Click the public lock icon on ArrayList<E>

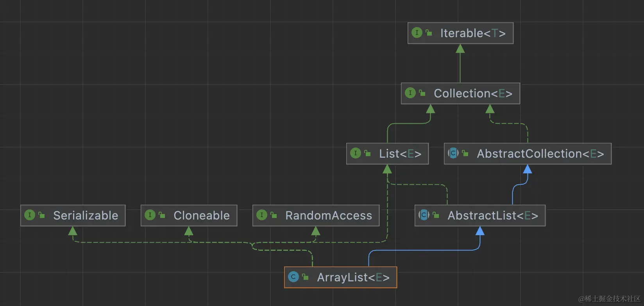306,277
